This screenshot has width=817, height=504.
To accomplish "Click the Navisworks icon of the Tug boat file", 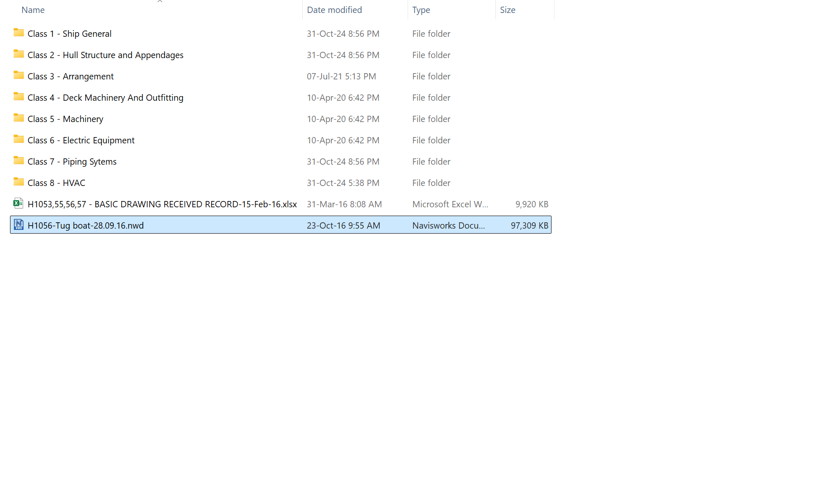I will coord(18,225).
